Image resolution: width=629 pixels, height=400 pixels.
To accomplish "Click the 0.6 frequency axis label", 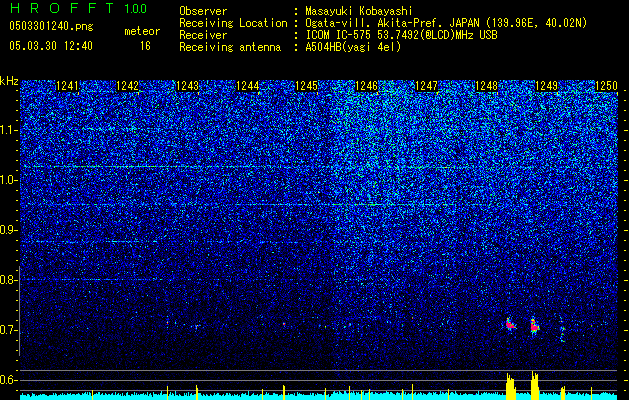I will coord(9,380).
